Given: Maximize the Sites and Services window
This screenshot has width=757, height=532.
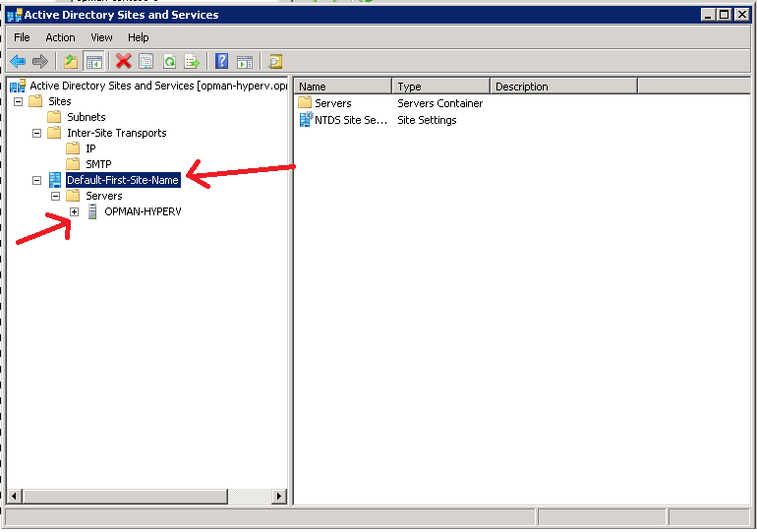Looking at the screenshot, I should pyautogui.click(x=724, y=15).
